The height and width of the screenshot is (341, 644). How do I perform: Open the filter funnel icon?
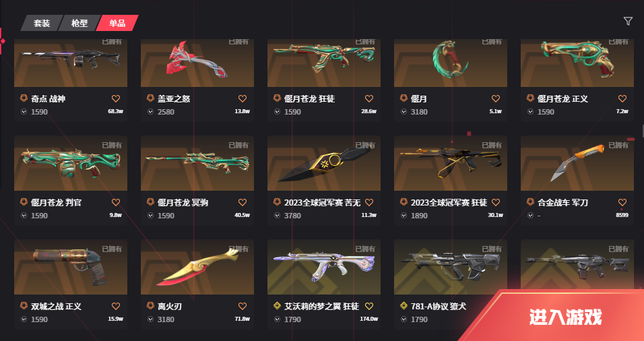(628, 22)
